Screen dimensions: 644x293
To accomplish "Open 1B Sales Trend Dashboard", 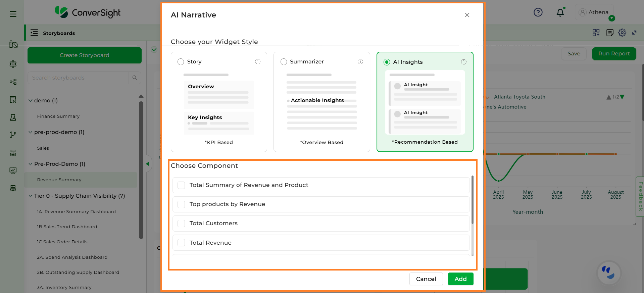I will [x=67, y=227].
